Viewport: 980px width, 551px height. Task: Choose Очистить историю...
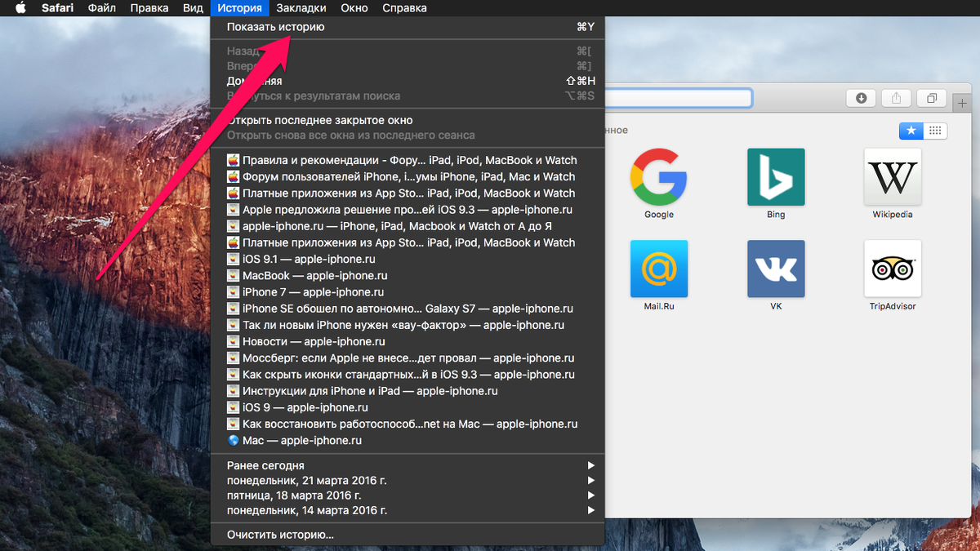(x=408, y=535)
